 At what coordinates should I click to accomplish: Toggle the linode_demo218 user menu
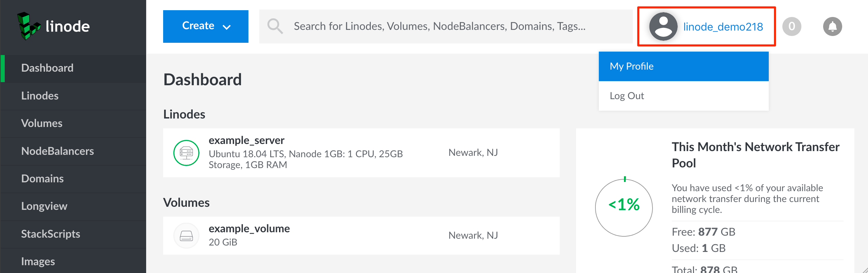click(x=723, y=26)
